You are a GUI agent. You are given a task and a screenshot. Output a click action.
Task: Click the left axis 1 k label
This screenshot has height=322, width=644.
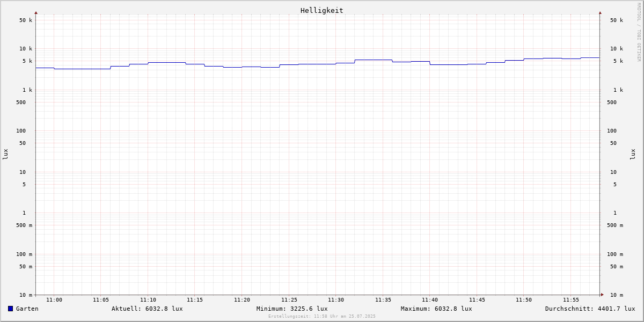27,90
